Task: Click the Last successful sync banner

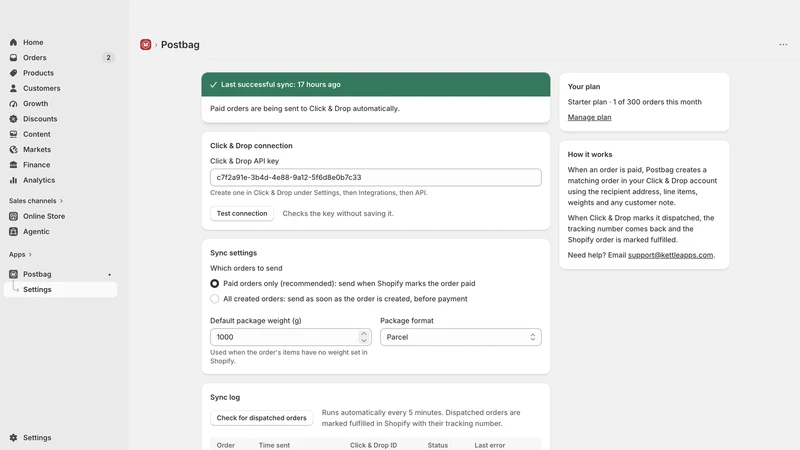Action: click(x=376, y=85)
